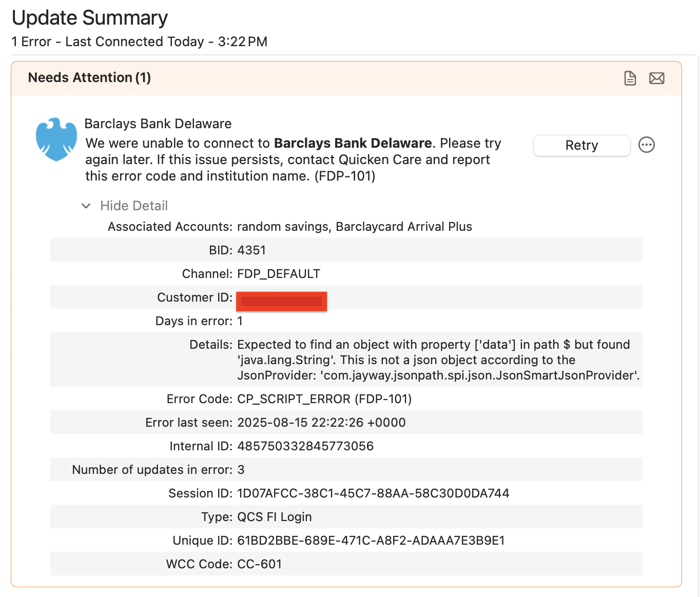700x597 pixels.
Task: Click the envelope email icon
Action: pyautogui.click(x=656, y=78)
